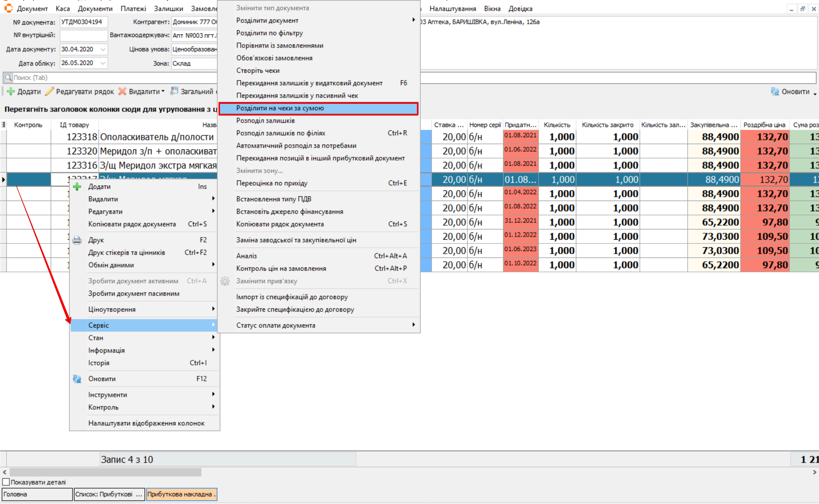Open the Налаштування menu
Image resolution: width=819 pixels, height=504 pixels.
pos(452,8)
